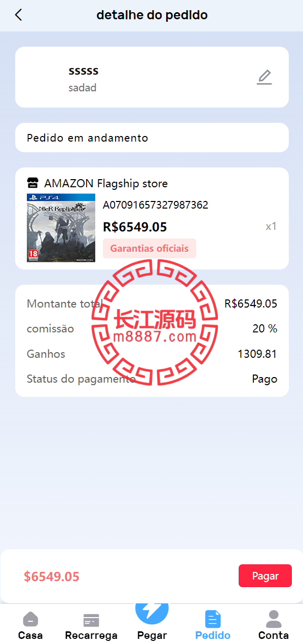Open the Casa home icon
Screen dimensions: 303x644
[x=30, y=619]
